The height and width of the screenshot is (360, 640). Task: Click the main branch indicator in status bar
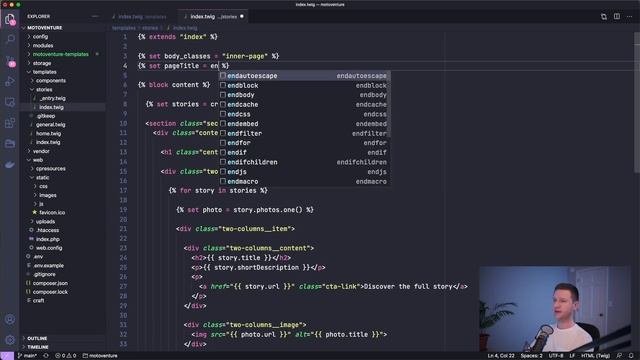27,356
